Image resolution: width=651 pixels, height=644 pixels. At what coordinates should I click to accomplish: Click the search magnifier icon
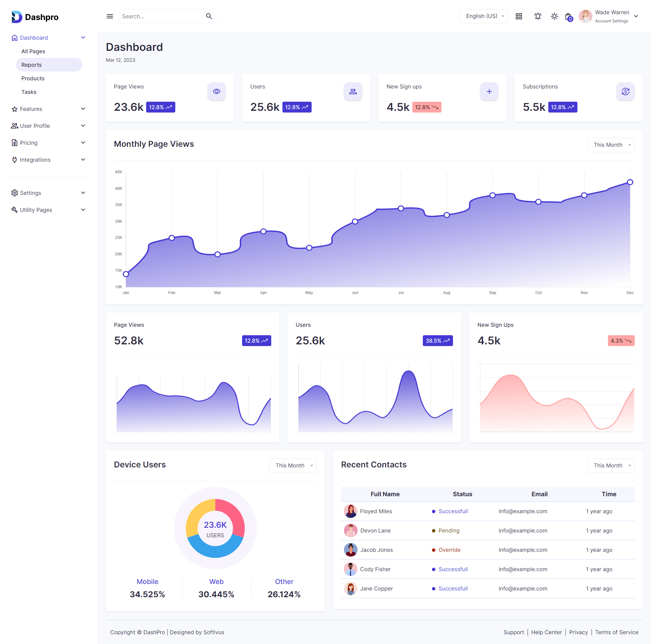(209, 16)
